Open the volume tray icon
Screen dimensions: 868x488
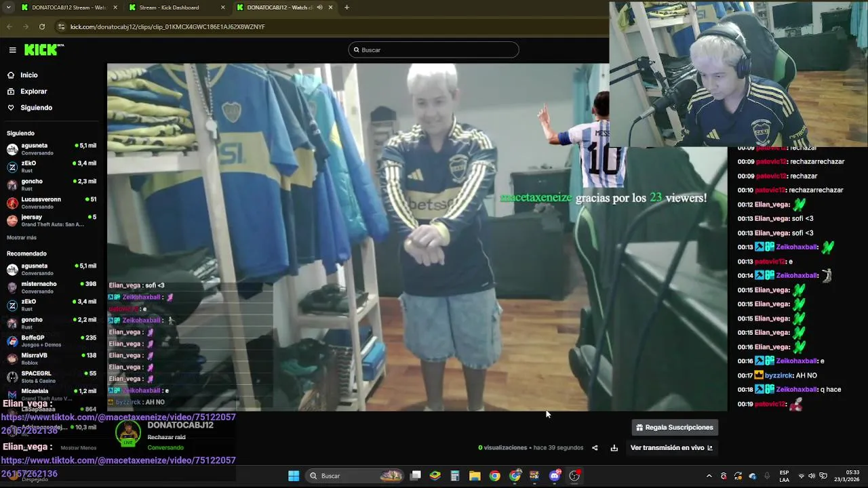pos(812,476)
